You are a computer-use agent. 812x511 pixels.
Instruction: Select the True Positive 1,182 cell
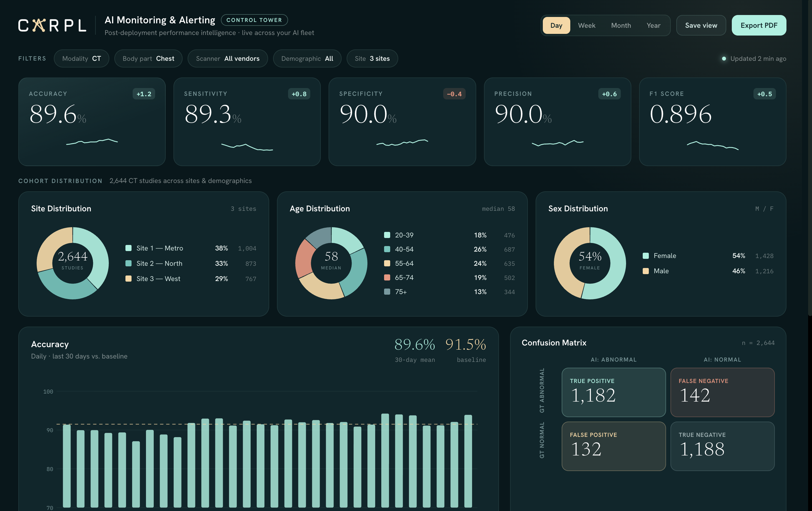coord(613,392)
